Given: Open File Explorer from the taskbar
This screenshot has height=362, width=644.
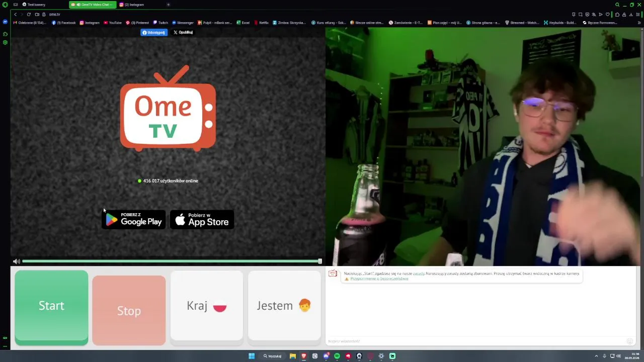Looking at the screenshot, I should click(293, 356).
